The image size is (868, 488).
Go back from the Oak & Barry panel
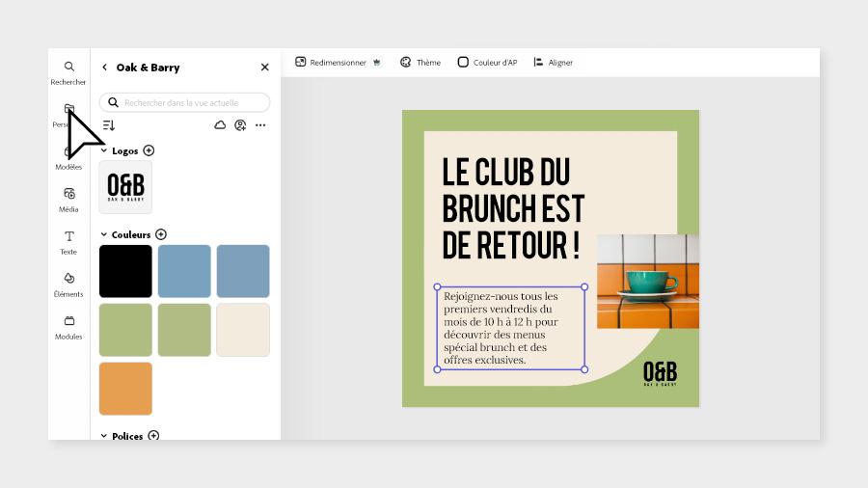(104, 67)
